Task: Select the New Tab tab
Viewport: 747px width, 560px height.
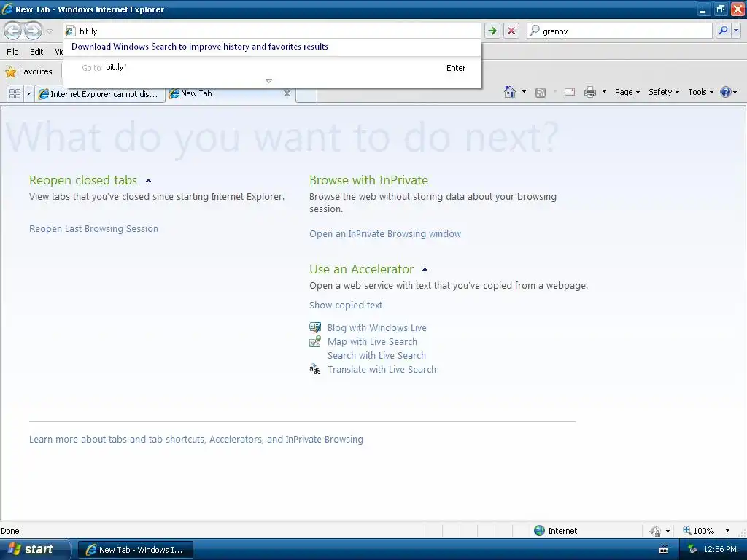Action: tap(224, 93)
